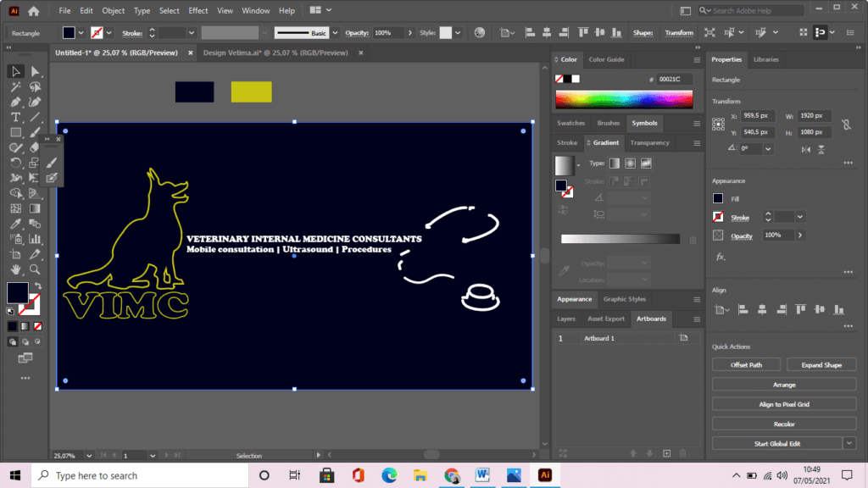
Task: Set toolbox mode to Gradient
Action: tap(25, 326)
